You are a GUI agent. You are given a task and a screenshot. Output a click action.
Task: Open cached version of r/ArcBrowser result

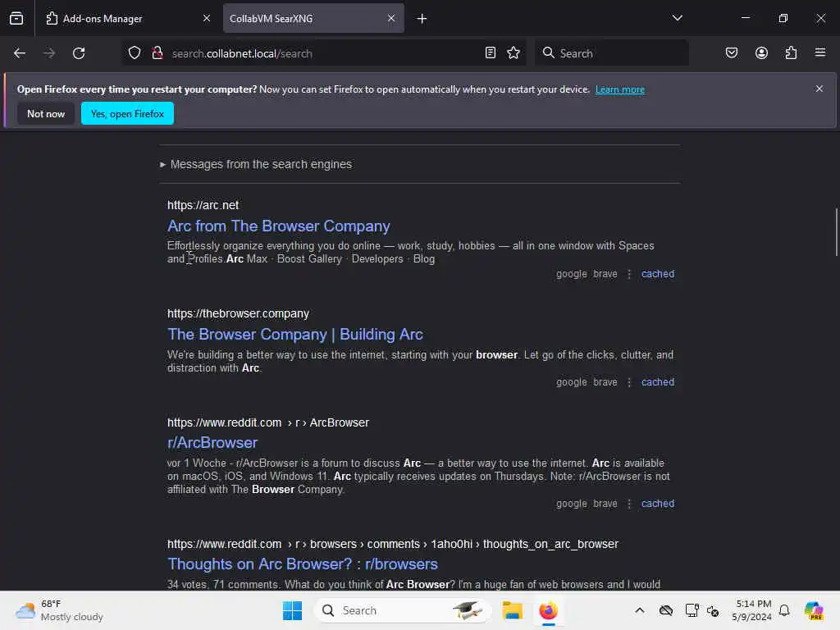pos(658,504)
